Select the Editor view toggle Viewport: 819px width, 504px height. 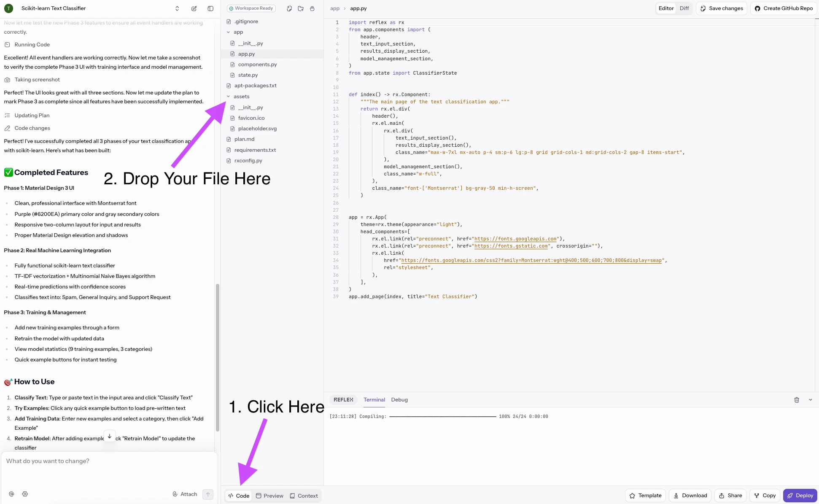(x=666, y=8)
